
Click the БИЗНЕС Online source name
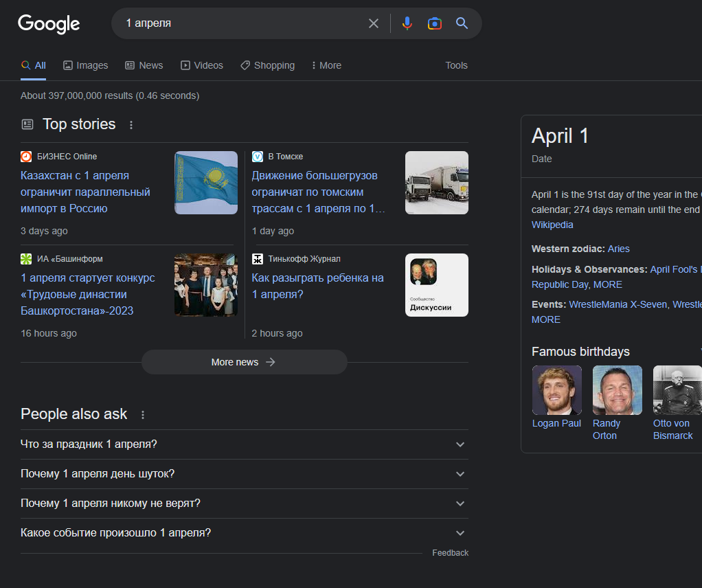[x=67, y=157]
